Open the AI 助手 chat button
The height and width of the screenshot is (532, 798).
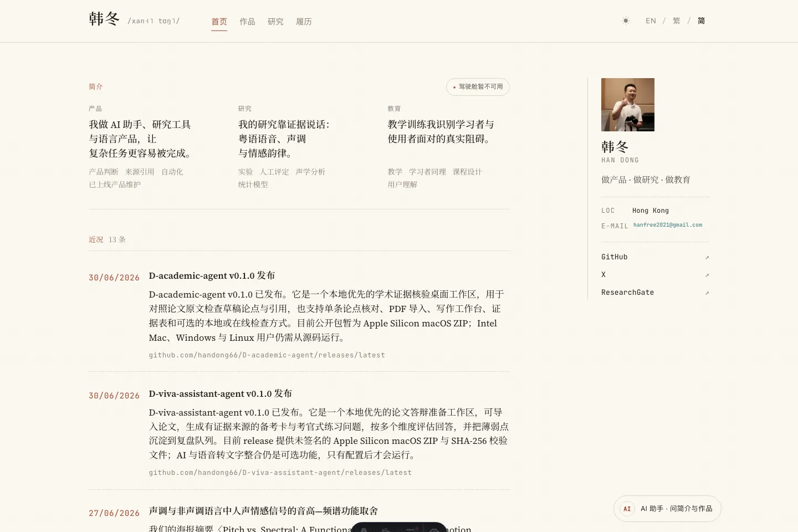[x=667, y=509]
